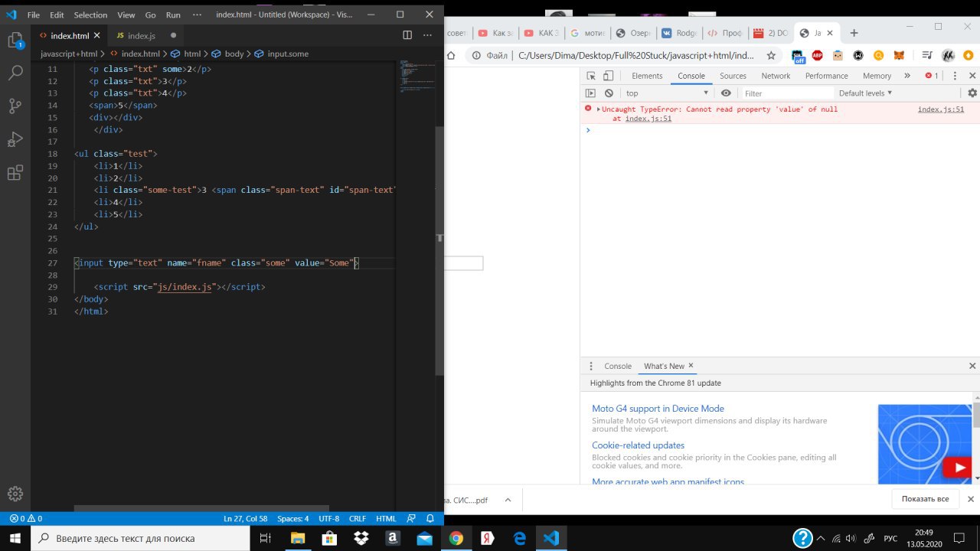Viewport: 980px width, 551px height.
Task: Click the VS Code feedback icon in status bar
Action: click(x=411, y=518)
